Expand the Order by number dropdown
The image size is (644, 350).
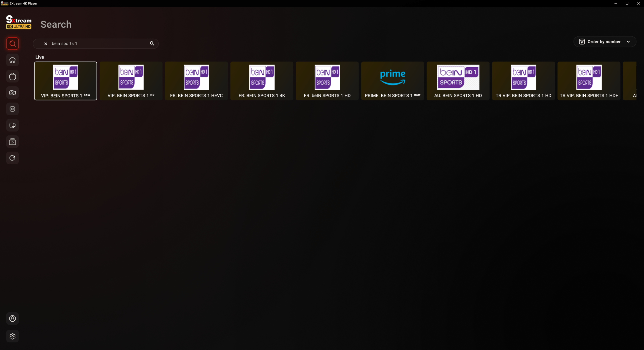tap(604, 42)
